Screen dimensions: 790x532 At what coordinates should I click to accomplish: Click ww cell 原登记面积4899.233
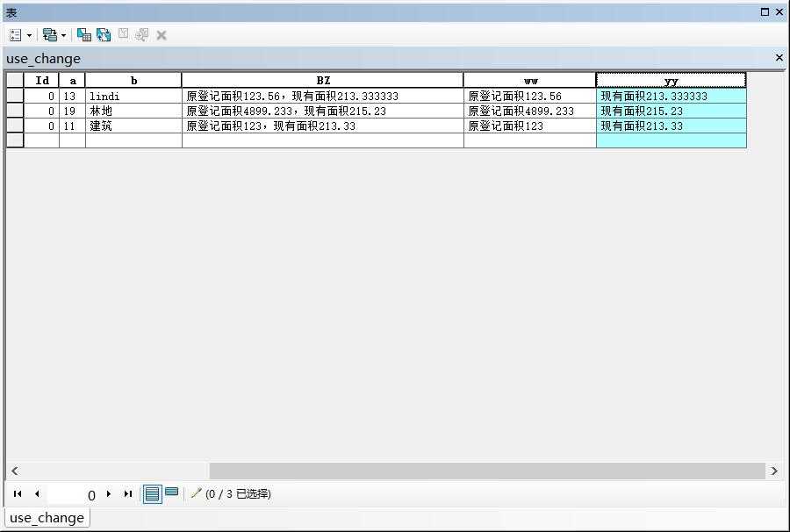(530, 111)
